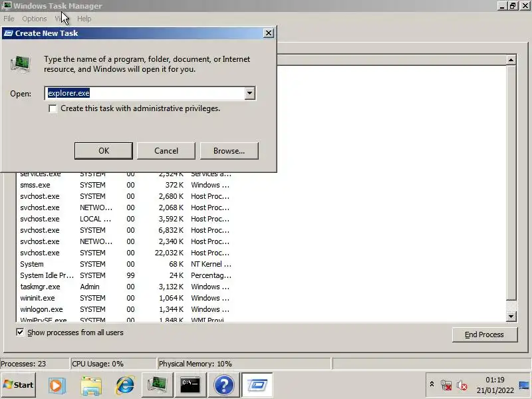
Task: Click End Process button
Action: click(485, 334)
